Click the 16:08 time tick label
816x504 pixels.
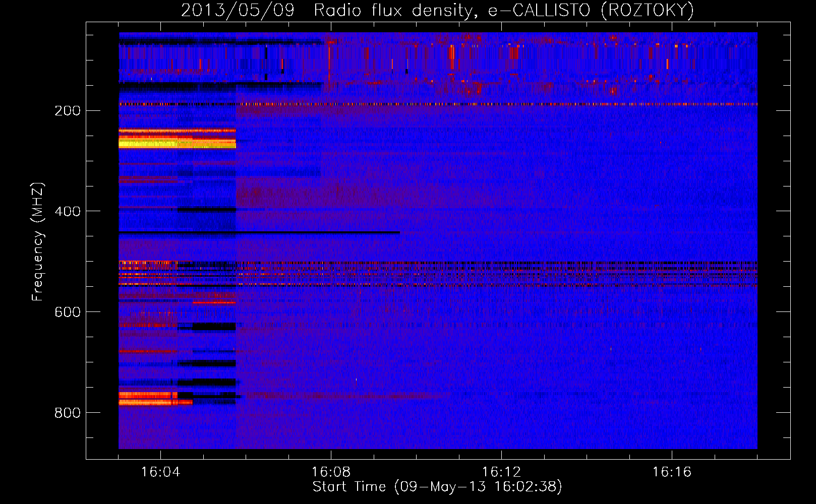331,472
